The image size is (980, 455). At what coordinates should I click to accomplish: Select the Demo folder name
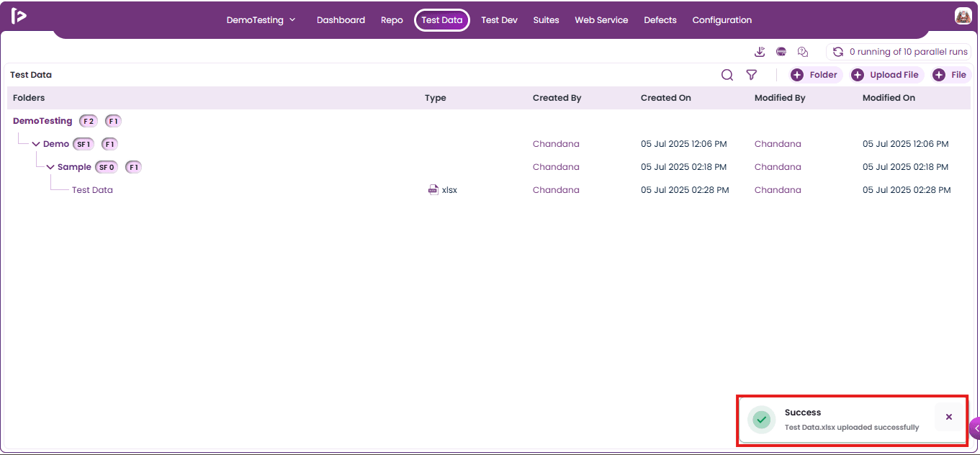56,144
